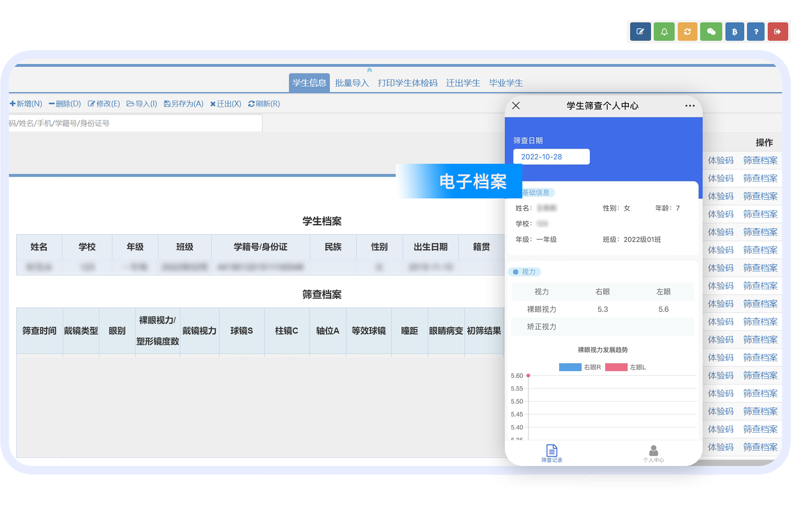This screenshot has height=532, width=791.
Task: Open the three-dot menu in popup header
Action: (x=690, y=106)
